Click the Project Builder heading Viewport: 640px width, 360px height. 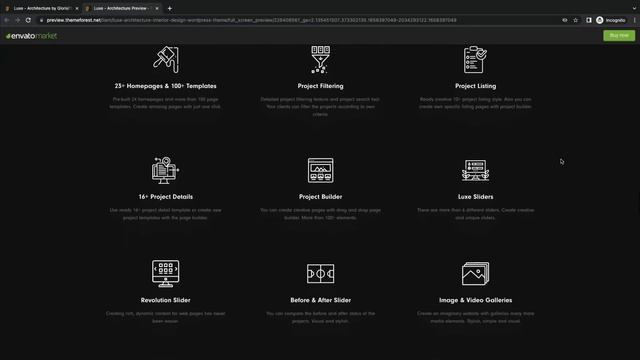(320, 196)
